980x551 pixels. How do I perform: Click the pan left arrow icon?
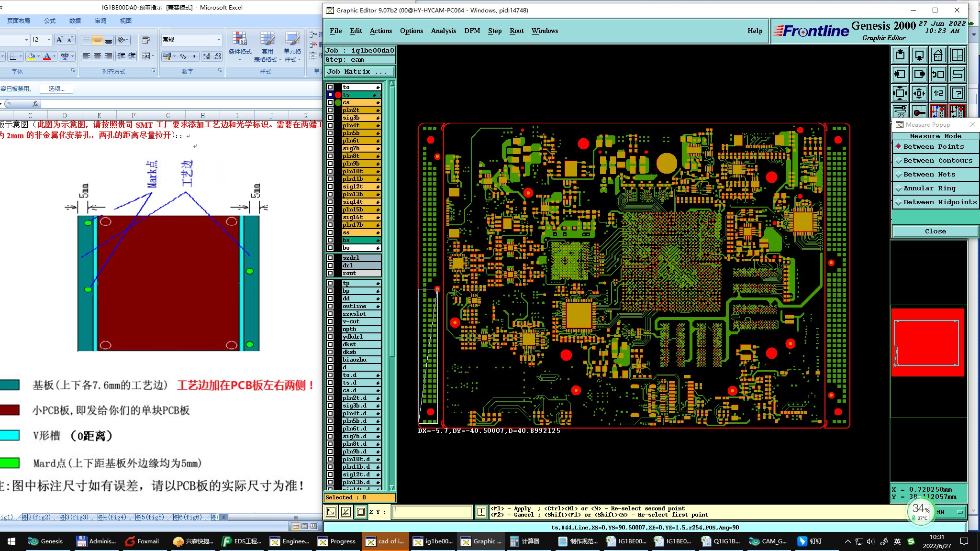pos(900,74)
